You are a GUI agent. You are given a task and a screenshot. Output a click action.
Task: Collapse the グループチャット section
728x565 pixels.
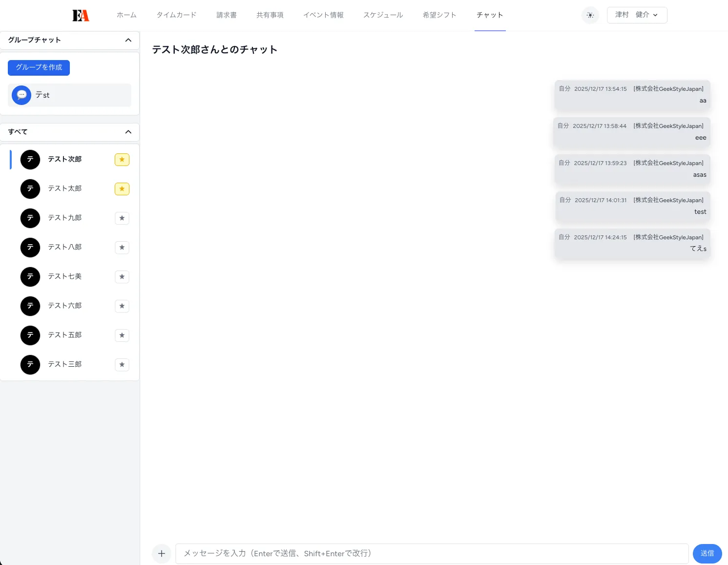tap(128, 40)
